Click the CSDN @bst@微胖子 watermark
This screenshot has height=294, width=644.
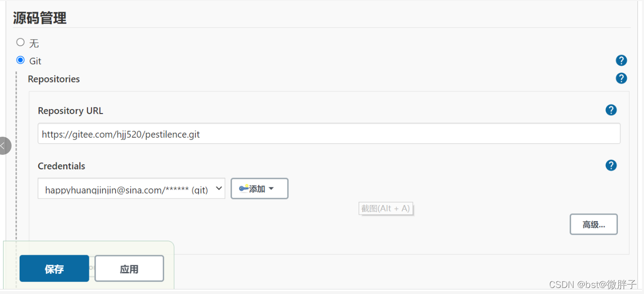tap(593, 284)
